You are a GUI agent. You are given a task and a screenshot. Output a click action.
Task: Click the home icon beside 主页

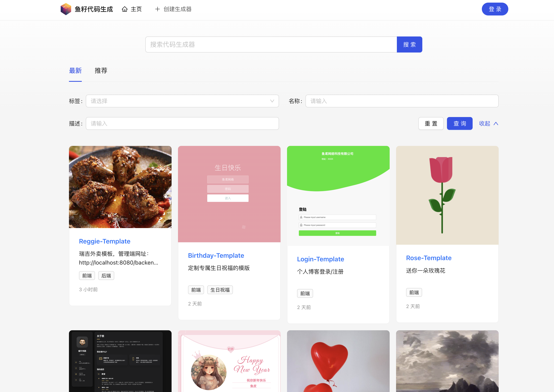124,9
